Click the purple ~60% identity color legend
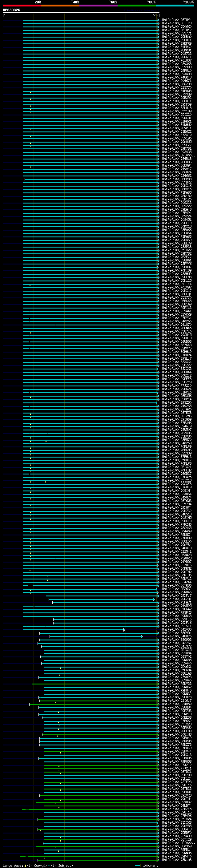This screenshot has height=868, width=197. click(x=99, y=6)
